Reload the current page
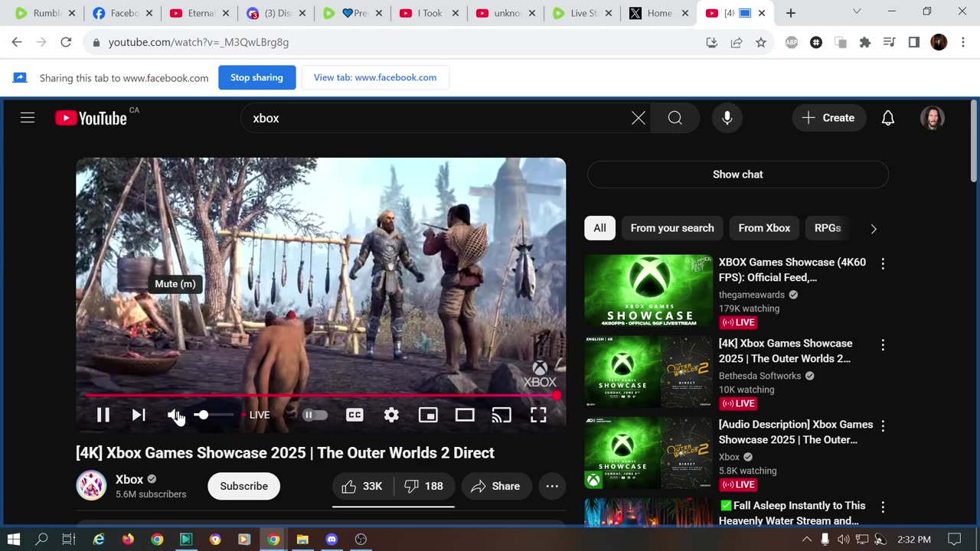The height and width of the screenshot is (551, 980). [66, 42]
